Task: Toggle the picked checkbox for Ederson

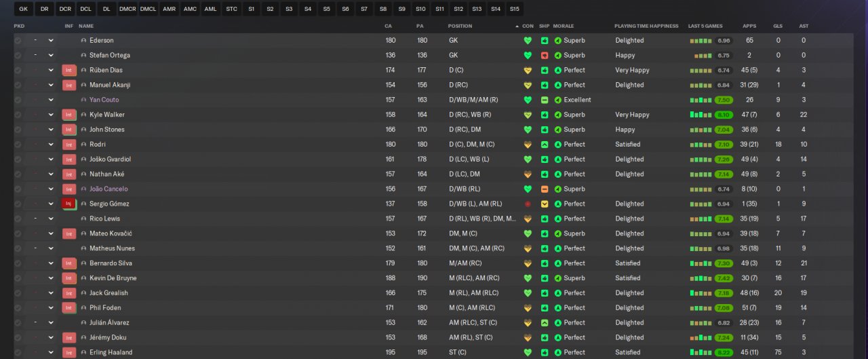Action: [18, 40]
